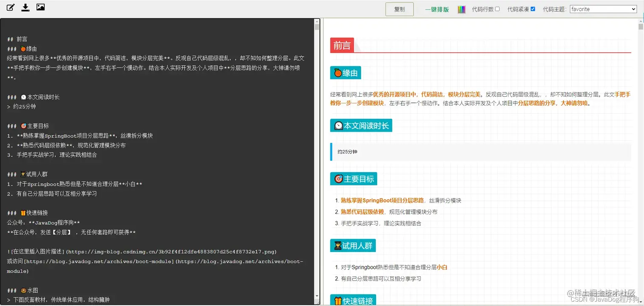Open the rainbow theme palette icon
Screen dimensions: 644x306
coord(462,9)
